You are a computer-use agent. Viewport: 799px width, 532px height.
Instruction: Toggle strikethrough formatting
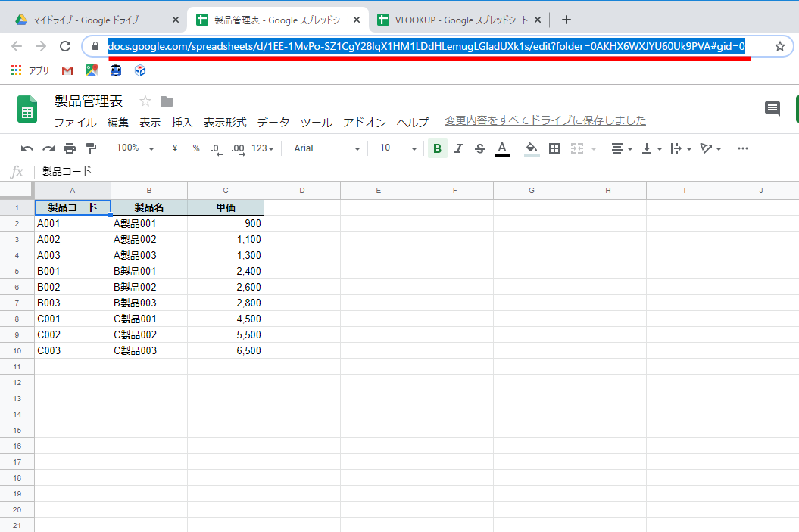480,148
